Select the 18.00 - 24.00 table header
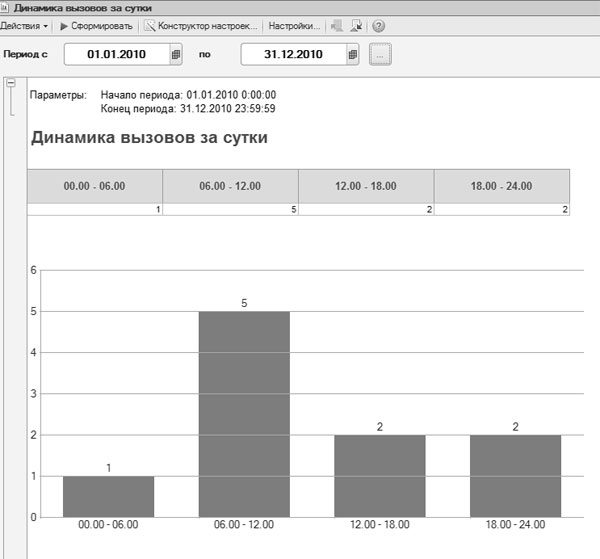 point(502,186)
